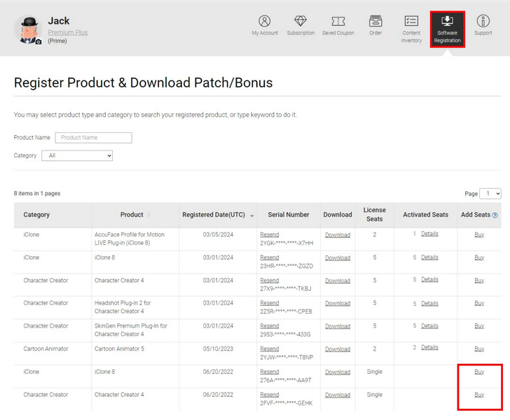
Task: View Details for Headshot Plug-in 2
Action: click(429, 304)
